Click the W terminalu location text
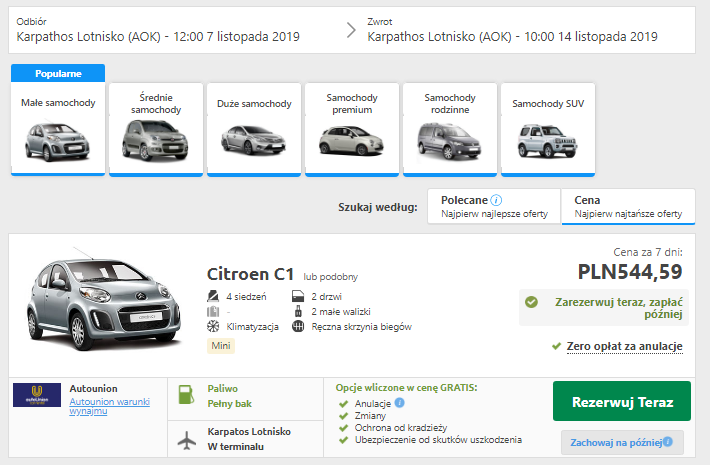This screenshot has height=465, width=710. point(235,446)
